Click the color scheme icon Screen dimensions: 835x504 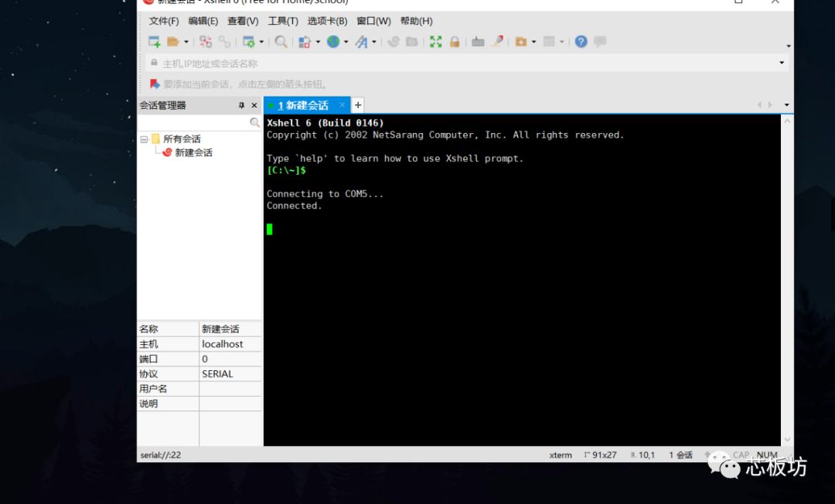click(x=305, y=42)
